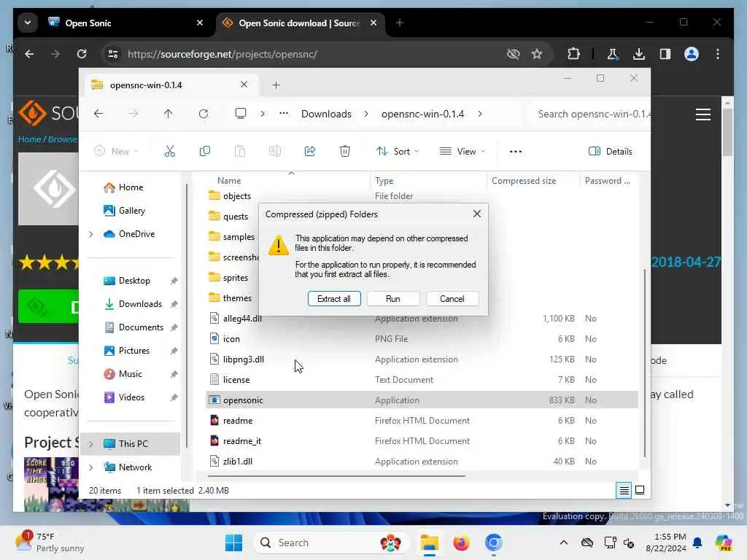Close the opensnc-win-0.1.4 Explorer tab
The width and height of the screenshot is (747, 560).
[244, 85]
